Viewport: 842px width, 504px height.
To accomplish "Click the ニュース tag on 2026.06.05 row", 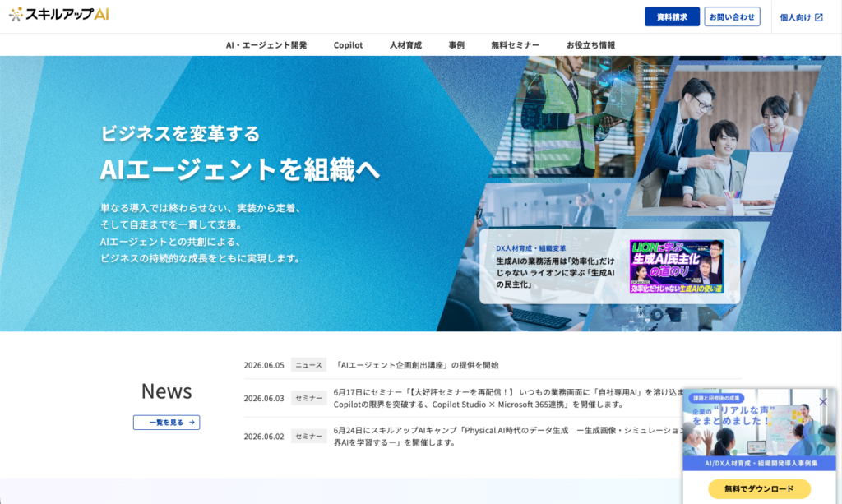I will tap(309, 365).
